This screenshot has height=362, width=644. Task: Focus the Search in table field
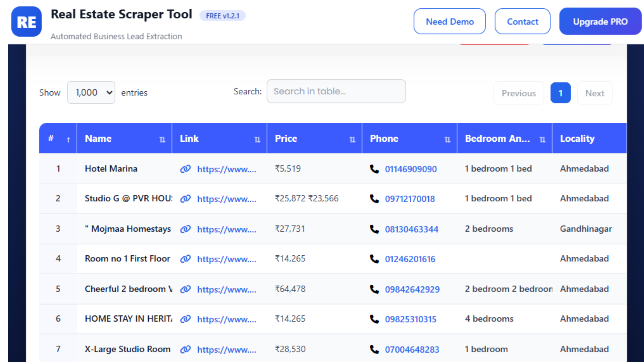click(x=336, y=91)
